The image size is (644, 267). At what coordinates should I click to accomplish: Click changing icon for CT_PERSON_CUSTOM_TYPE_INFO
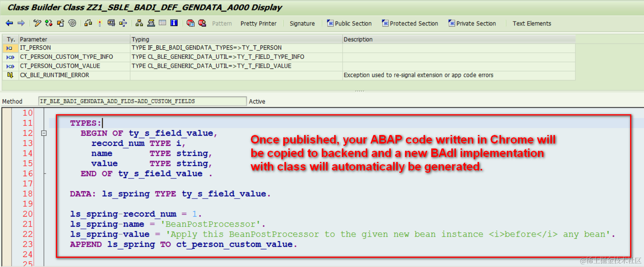[10, 57]
